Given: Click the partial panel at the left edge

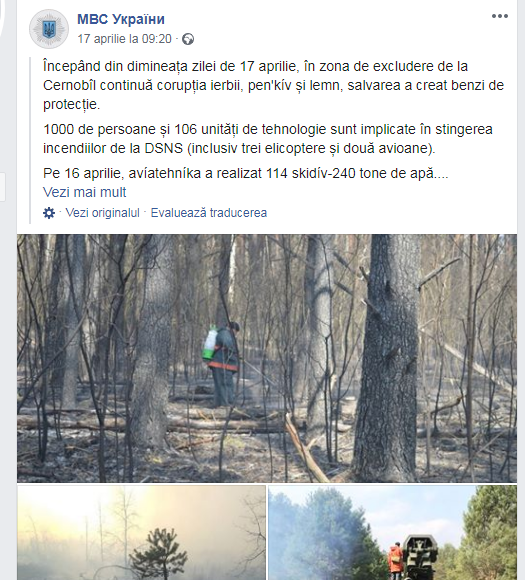Looking at the screenshot, I should click(x=3, y=187).
